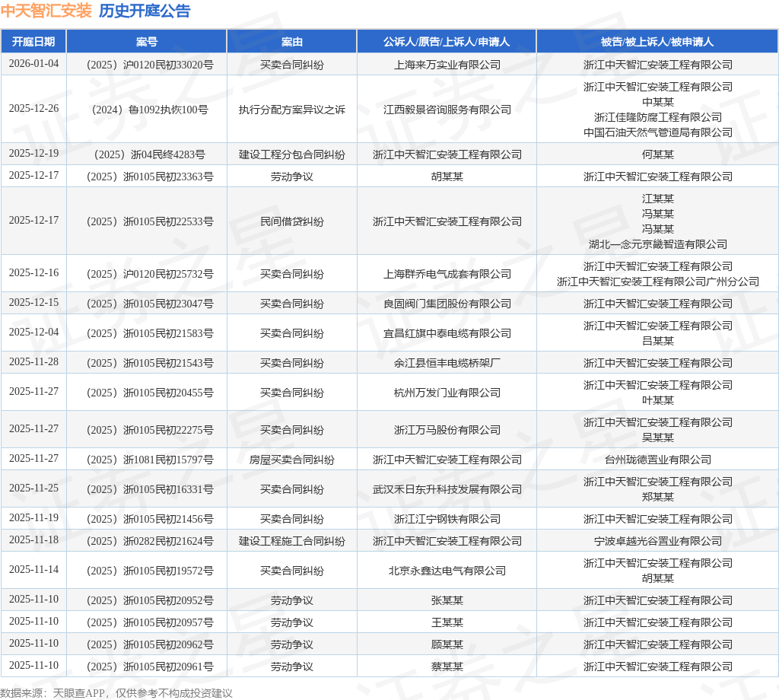
Task: Select case number (2025)沪0120民初33020号
Action: tap(150, 65)
